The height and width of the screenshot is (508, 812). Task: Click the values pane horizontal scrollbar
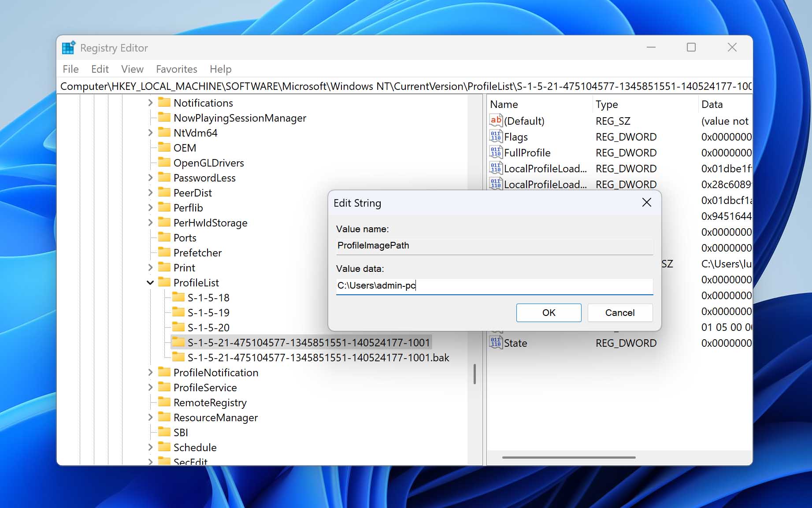point(568,457)
